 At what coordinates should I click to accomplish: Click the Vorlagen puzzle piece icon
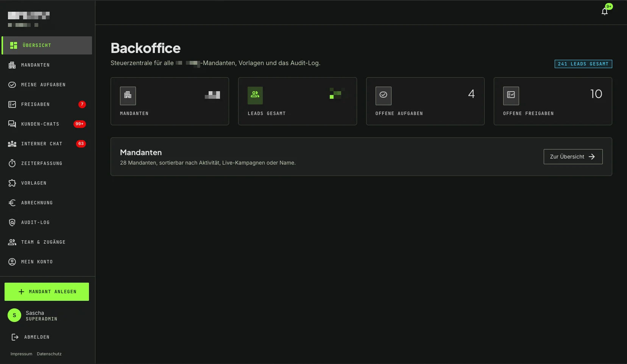pyautogui.click(x=12, y=183)
